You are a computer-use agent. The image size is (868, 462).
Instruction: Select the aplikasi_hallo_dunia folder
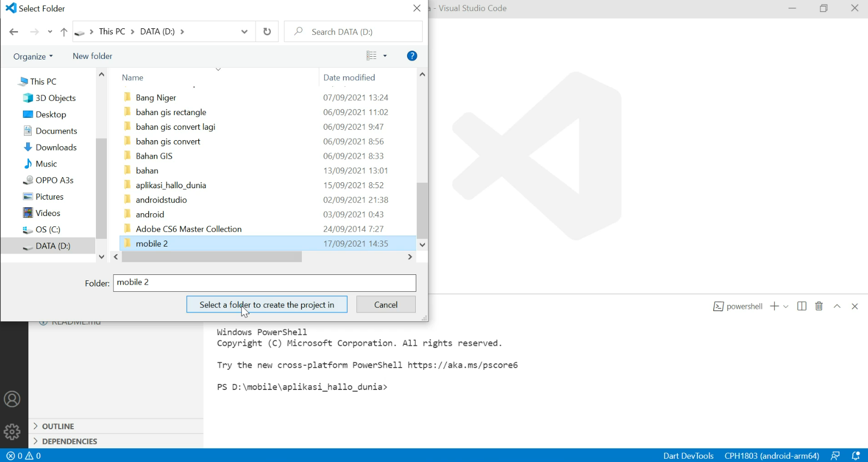coord(267,185)
